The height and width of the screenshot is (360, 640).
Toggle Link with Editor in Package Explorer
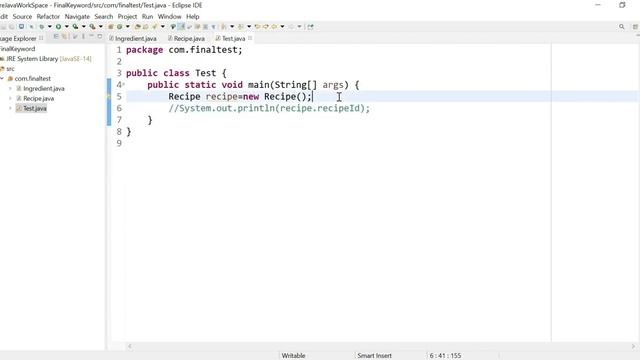[64, 37]
